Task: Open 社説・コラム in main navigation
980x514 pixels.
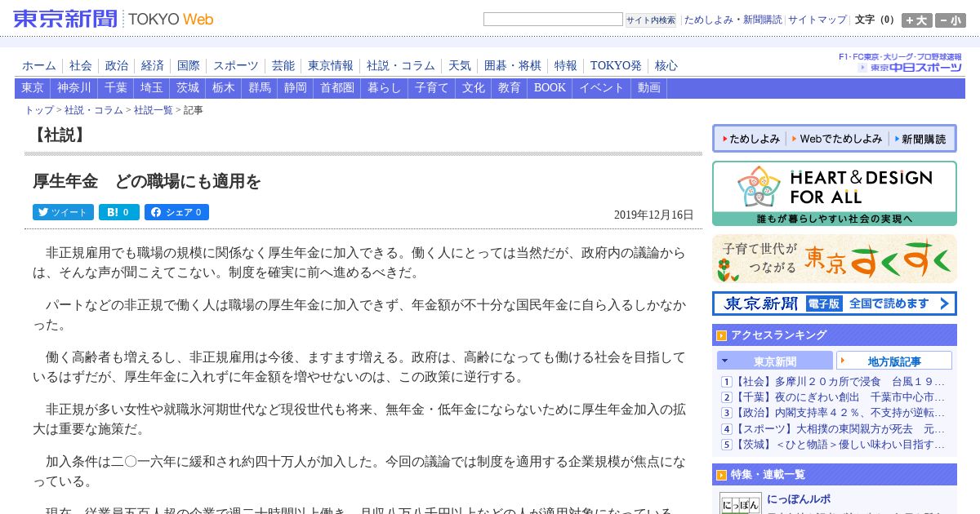Action: [x=401, y=65]
